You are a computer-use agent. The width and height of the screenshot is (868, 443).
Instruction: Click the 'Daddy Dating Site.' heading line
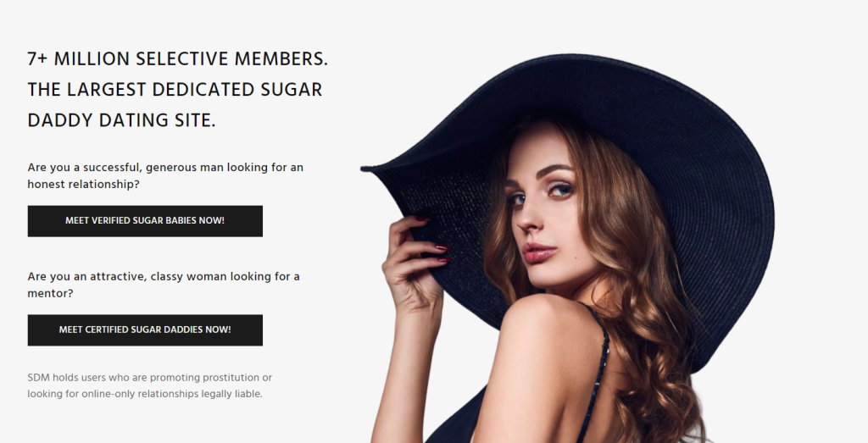coord(121,120)
